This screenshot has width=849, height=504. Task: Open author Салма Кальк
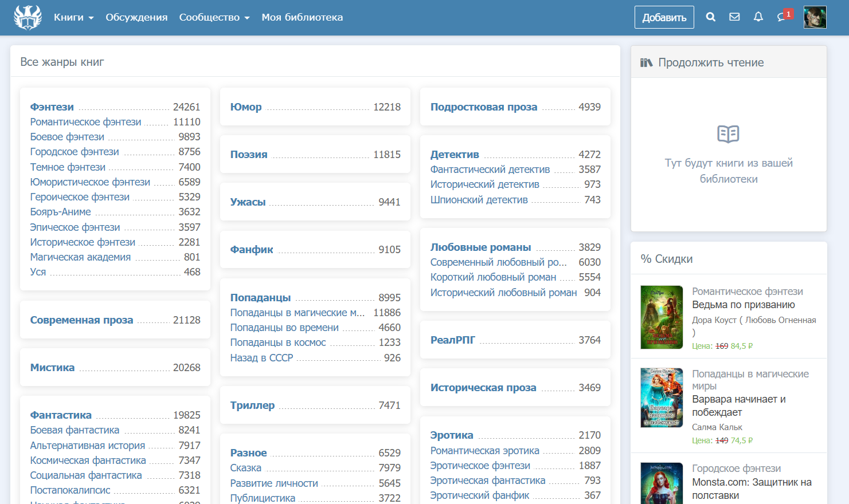717,427
